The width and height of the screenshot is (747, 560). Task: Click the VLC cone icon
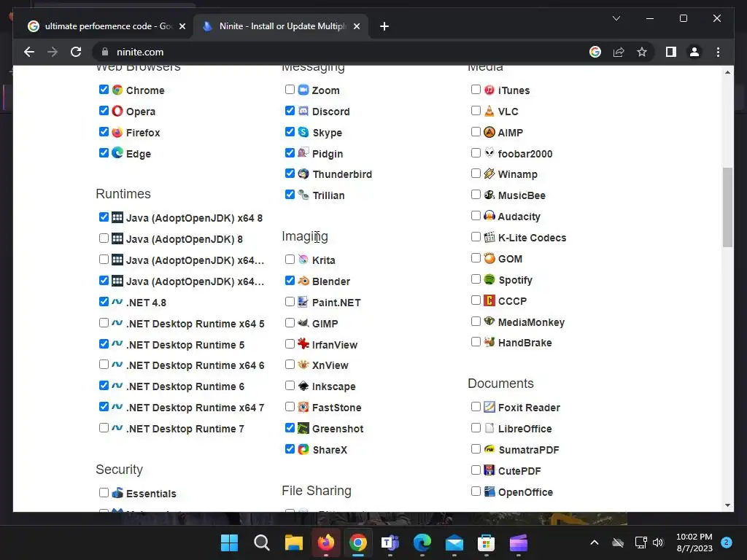coord(489,111)
